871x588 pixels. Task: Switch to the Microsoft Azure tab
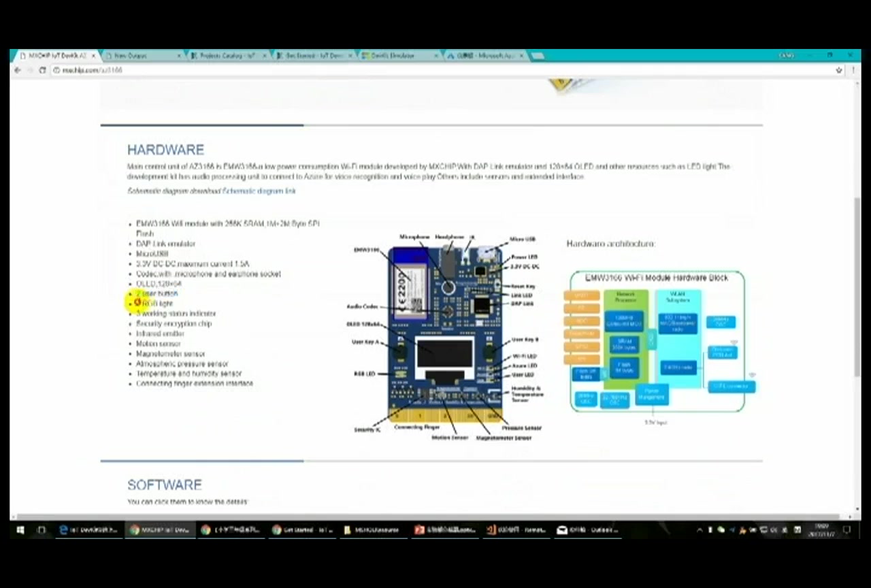coord(486,56)
